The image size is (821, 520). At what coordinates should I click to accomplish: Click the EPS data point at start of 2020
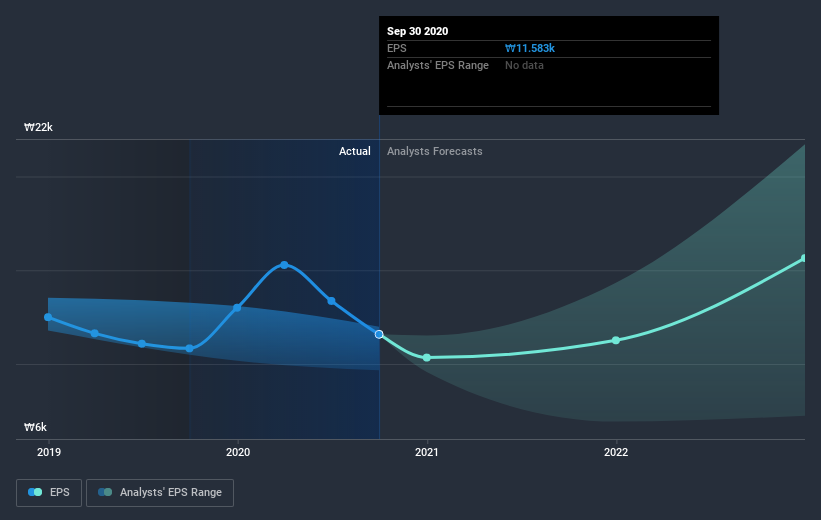237,308
